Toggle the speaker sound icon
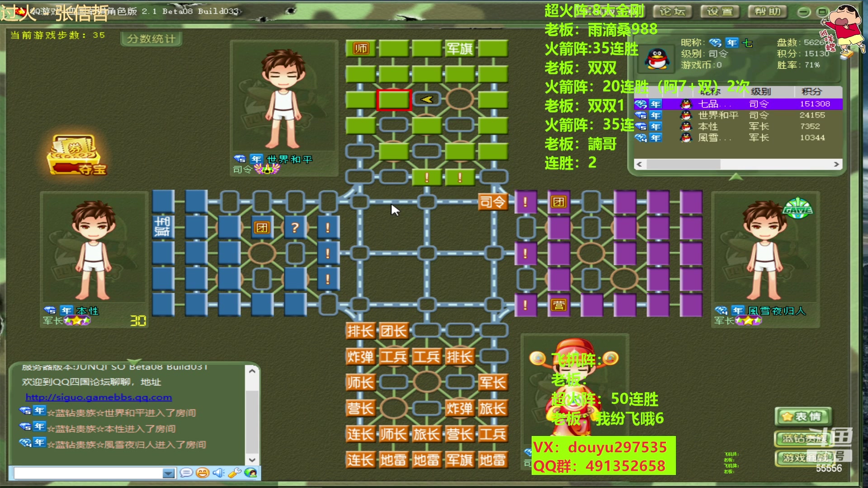 pyautogui.click(x=218, y=473)
